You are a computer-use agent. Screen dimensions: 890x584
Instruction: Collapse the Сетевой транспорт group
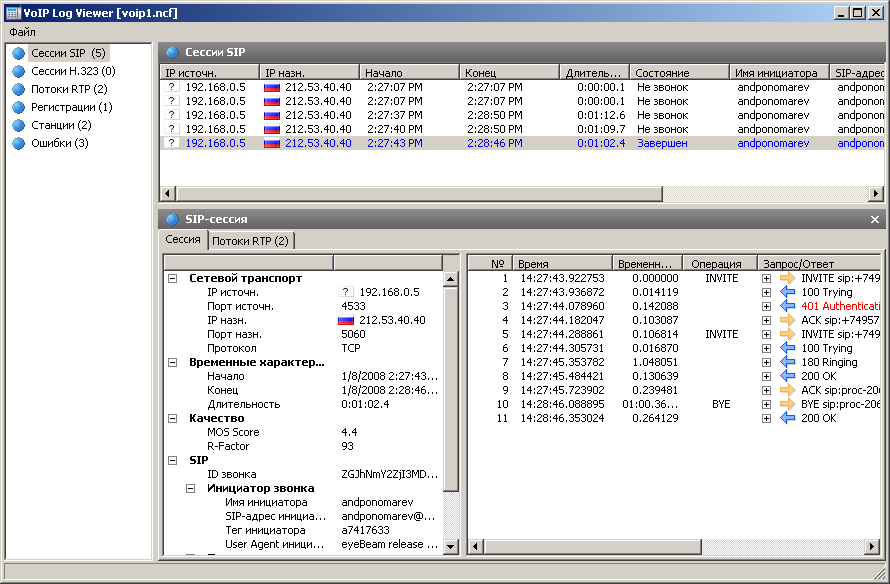pos(173,279)
